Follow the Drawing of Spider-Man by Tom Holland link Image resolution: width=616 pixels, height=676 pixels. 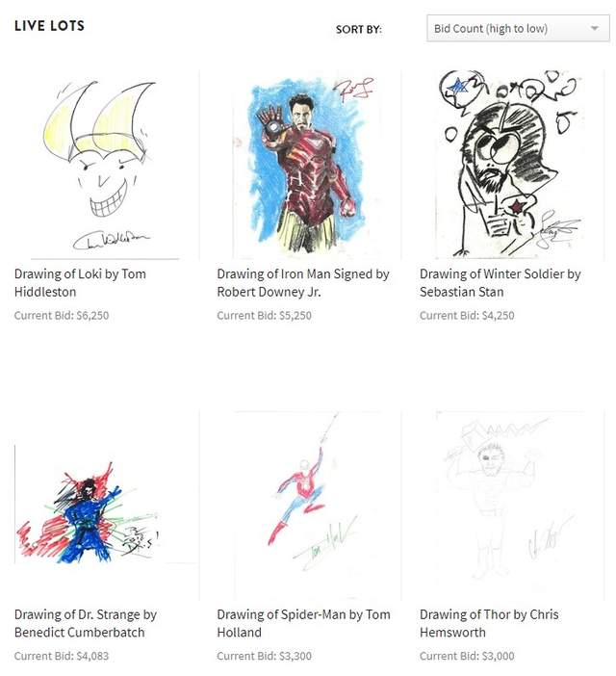304,623
